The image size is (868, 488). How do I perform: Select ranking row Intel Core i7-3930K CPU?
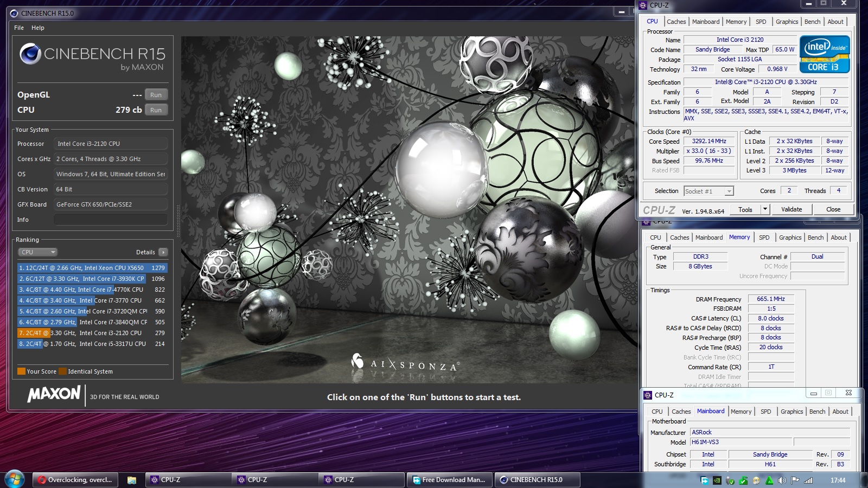(x=92, y=279)
